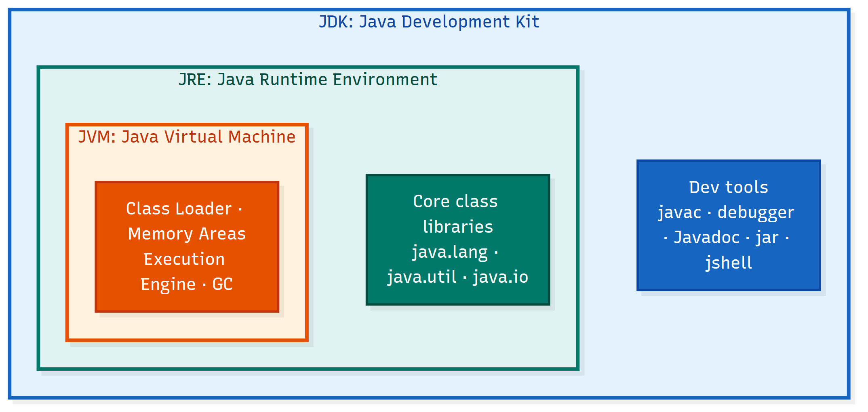Image resolution: width=868 pixels, height=412 pixels.
Task: Select the blue Dev tools box
Action: (729, 225)
